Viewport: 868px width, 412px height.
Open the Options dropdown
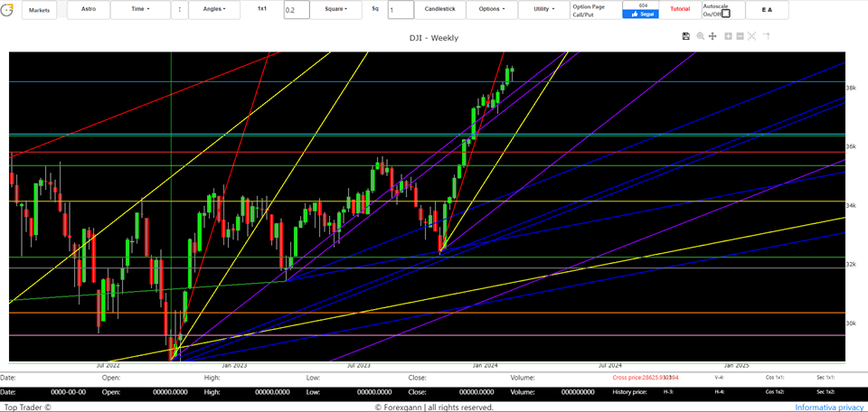(492, 9)
